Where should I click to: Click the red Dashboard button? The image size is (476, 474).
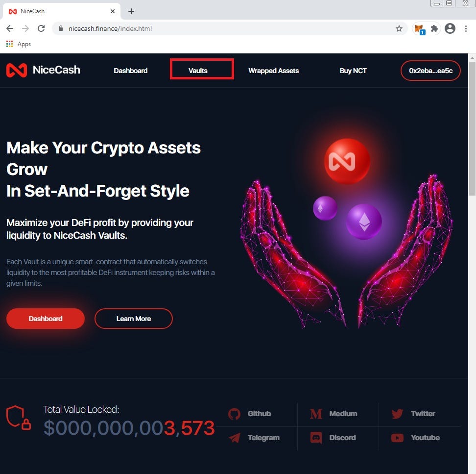[x=46, y=319]
